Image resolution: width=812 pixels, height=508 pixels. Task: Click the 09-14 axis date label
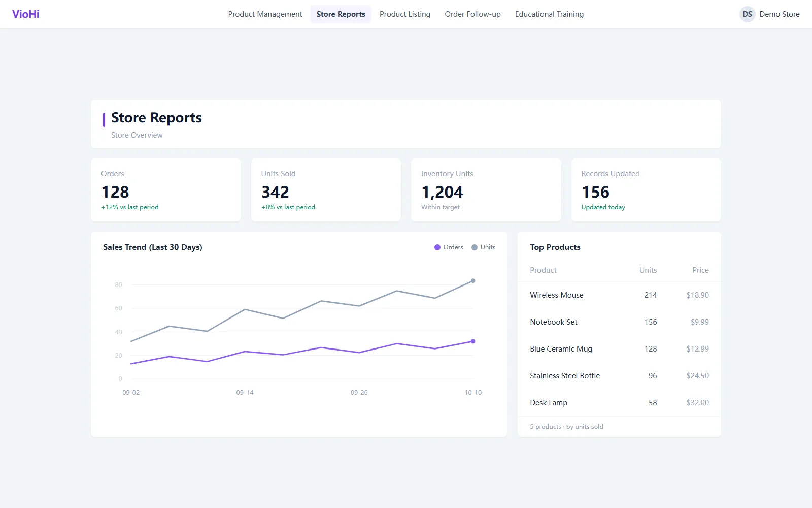point(245,393)
